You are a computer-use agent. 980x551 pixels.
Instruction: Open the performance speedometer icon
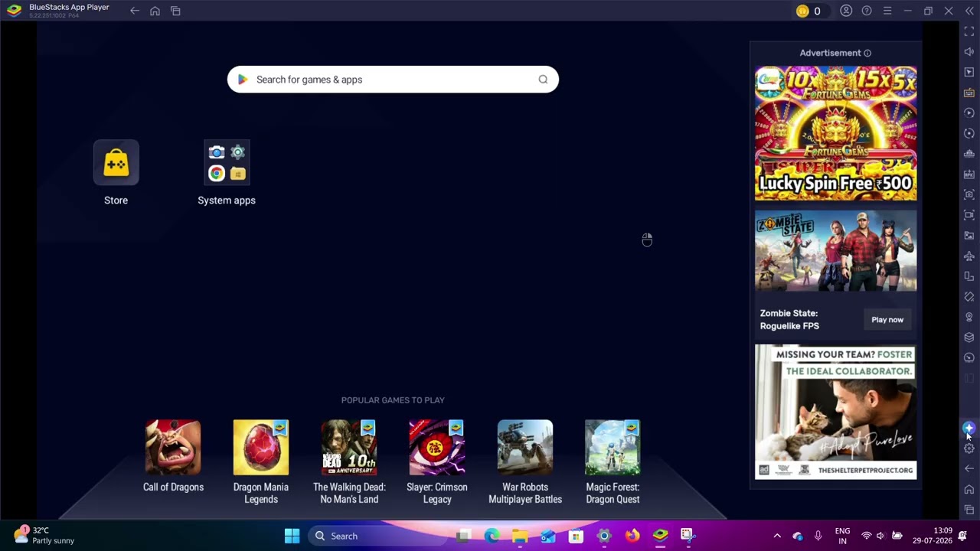point(969,358)
